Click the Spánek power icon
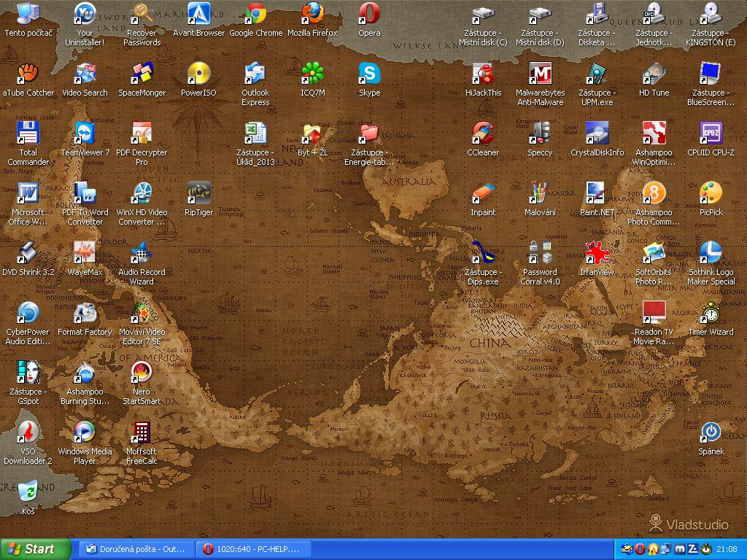The width and height of the screenshot is (747, 560). pos(711,432)
